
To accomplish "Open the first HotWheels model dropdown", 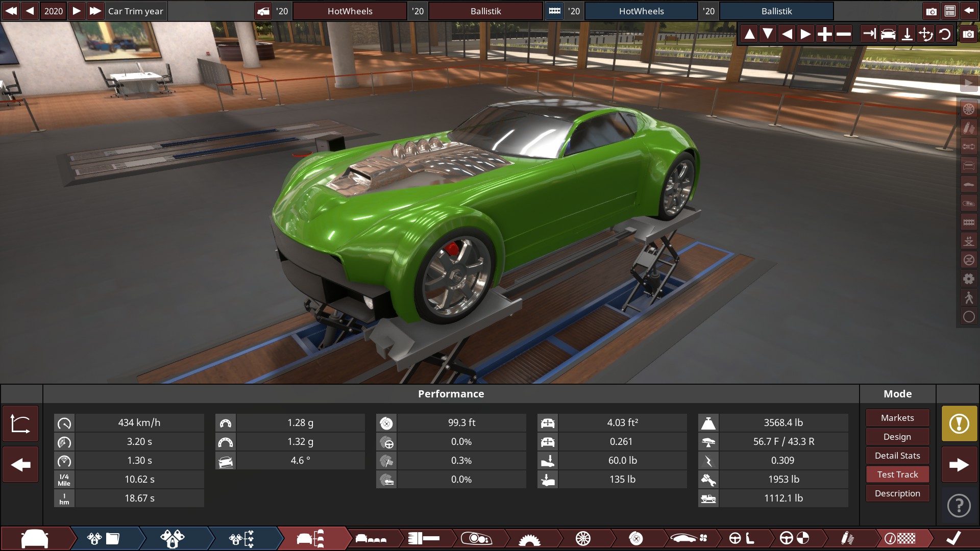I will tap(350, 11).
